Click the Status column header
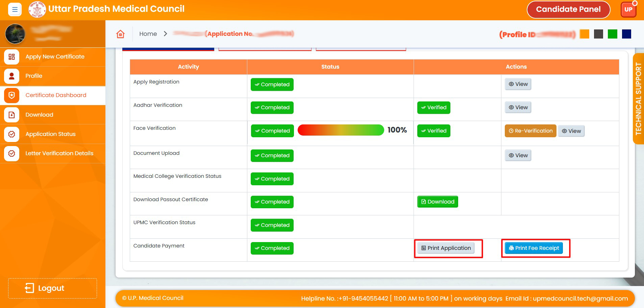This screenshot has width=644, height=308. [330, 67]
